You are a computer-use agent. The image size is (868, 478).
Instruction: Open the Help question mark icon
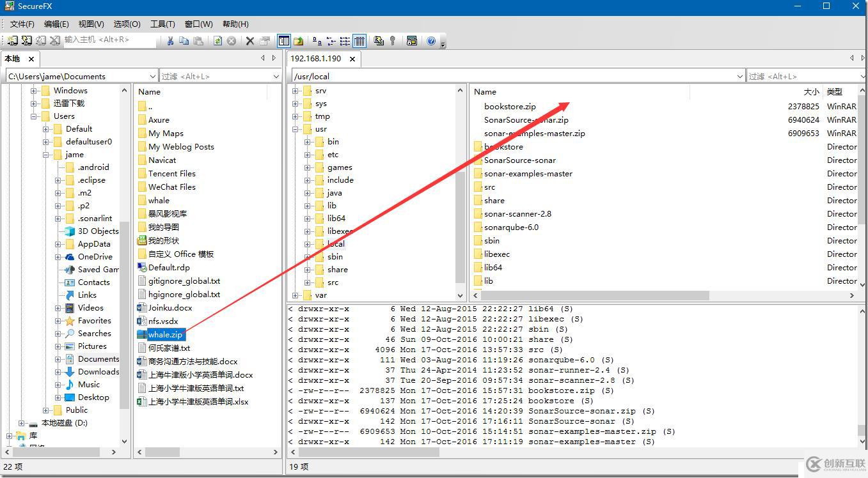tap(431, 41)
